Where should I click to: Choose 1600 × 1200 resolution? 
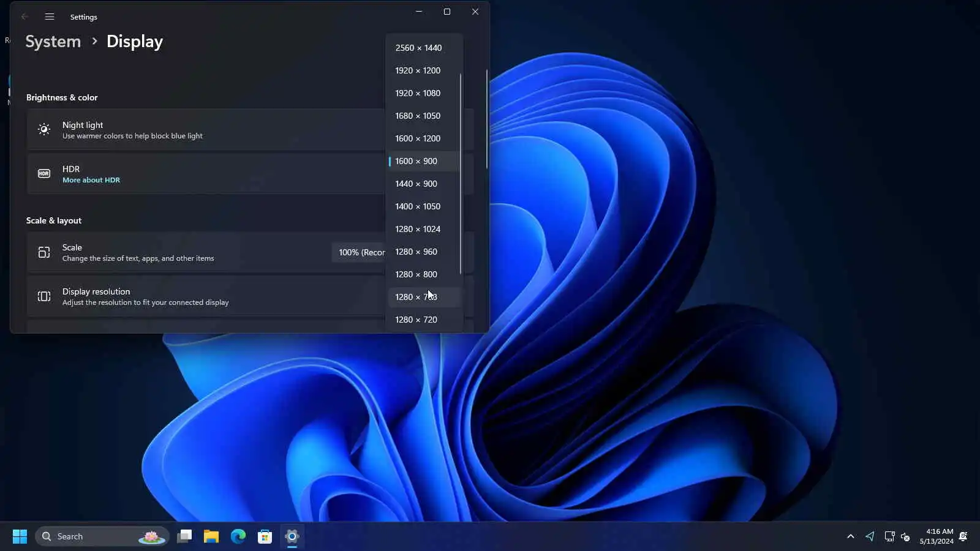(x=424, y=138)
